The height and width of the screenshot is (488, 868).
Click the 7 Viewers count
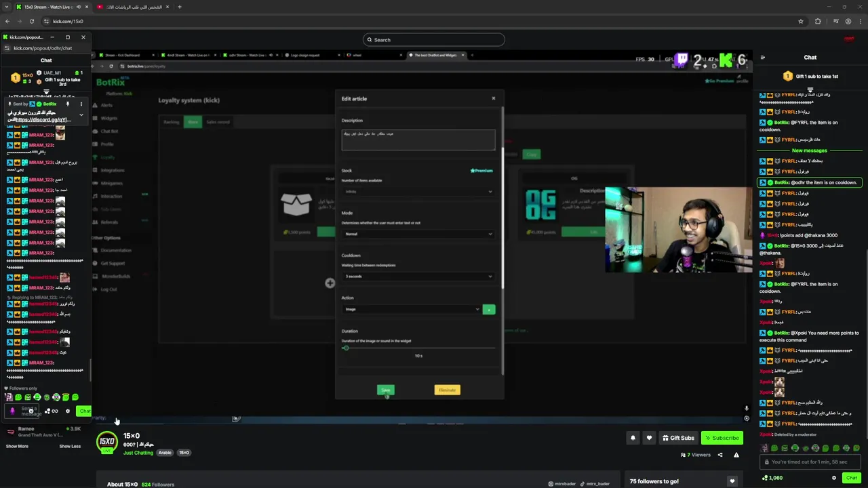tap(696, 455)
